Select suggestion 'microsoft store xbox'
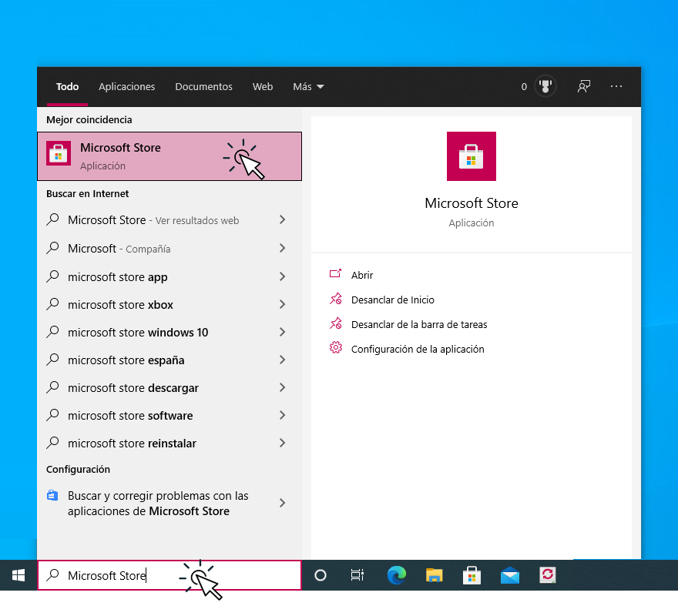678x616 pixels. coord(169,304)
